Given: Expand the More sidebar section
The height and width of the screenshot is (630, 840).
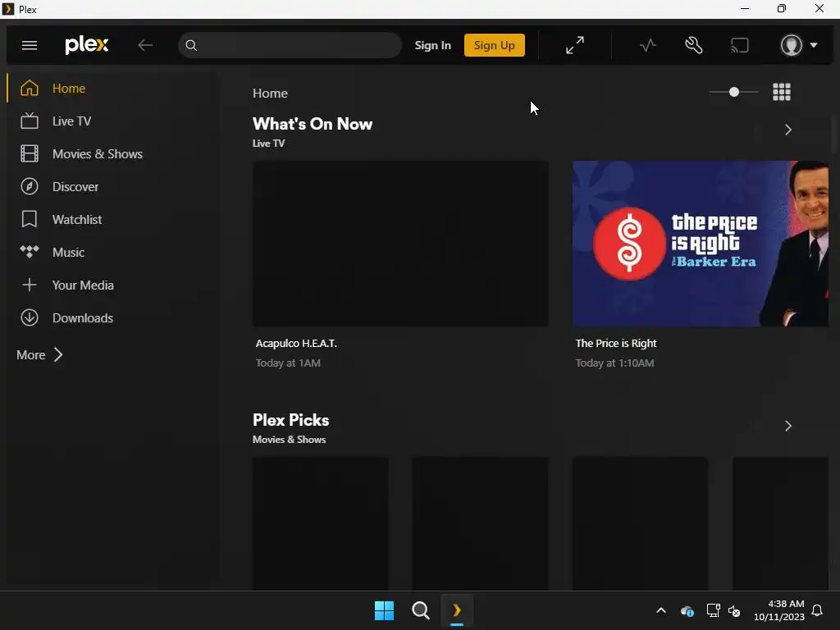Looking at the screenshot, I should pyautogui.click(x=39, y=354).
